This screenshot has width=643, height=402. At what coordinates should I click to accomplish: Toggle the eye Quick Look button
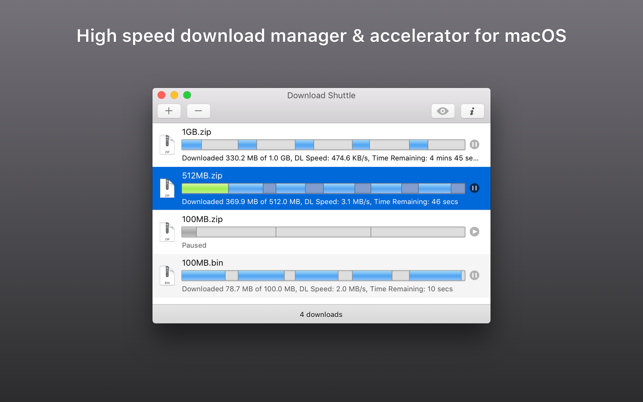pyautogui.click(x=442, y=111)
